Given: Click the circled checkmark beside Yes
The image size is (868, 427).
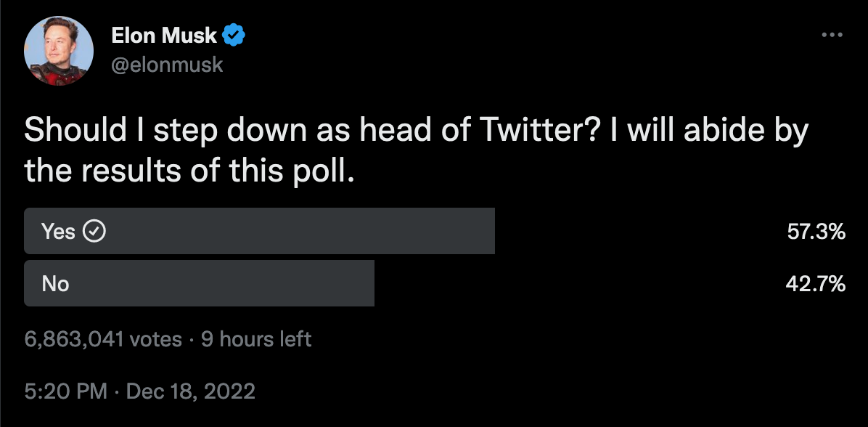Looking at the screenshot, I should coord(94,232).
